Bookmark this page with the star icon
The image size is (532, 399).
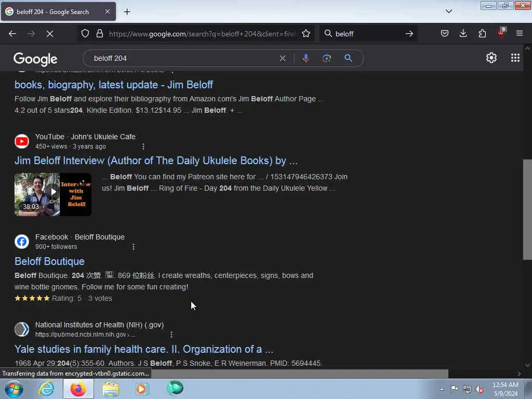pos(306,34)
